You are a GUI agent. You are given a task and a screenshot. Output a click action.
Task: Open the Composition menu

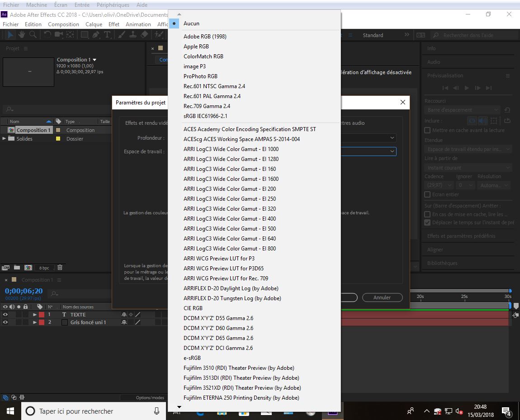[63, 24]
